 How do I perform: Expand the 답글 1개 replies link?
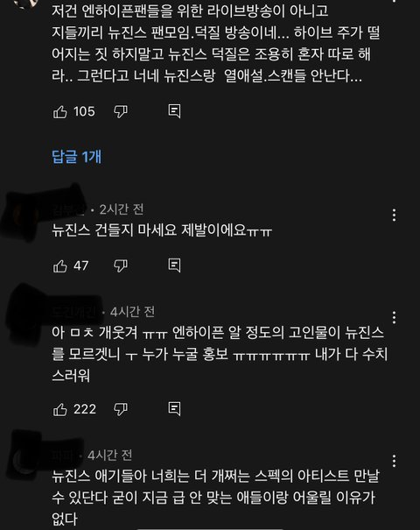(77, 157)
